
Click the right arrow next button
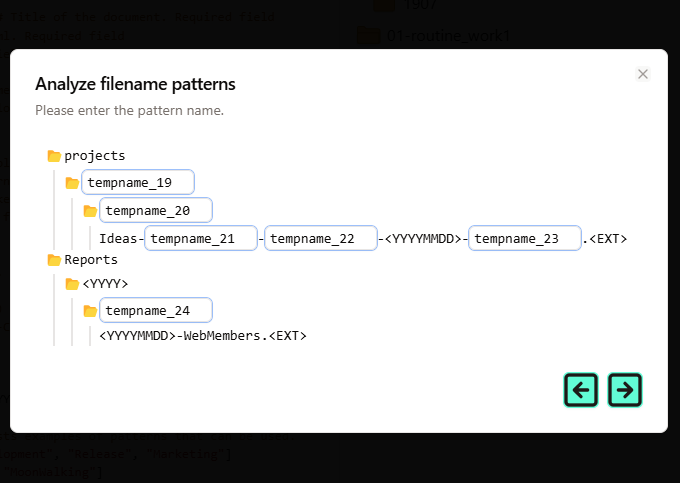625,390
